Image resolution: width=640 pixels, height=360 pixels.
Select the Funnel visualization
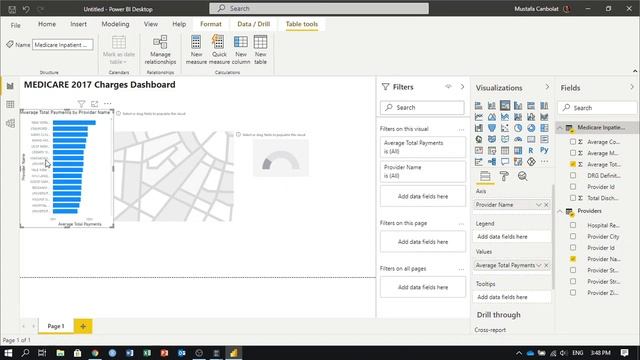point(492,128)
